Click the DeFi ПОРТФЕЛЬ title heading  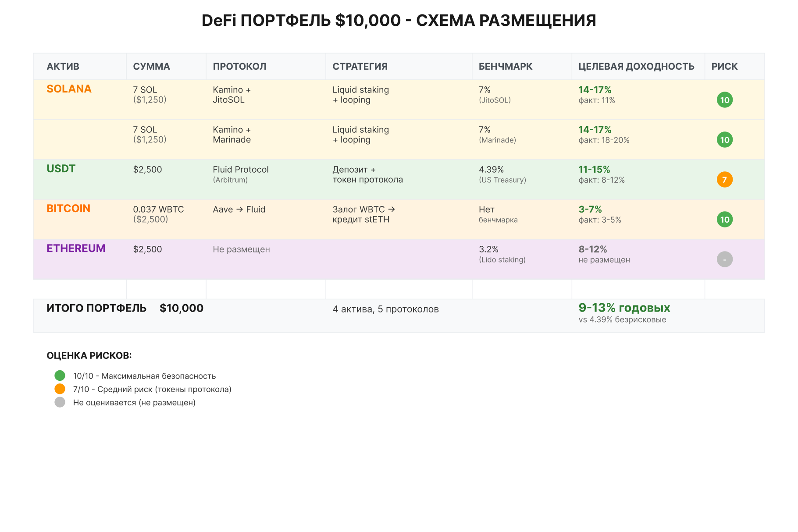tap(399, 21)
